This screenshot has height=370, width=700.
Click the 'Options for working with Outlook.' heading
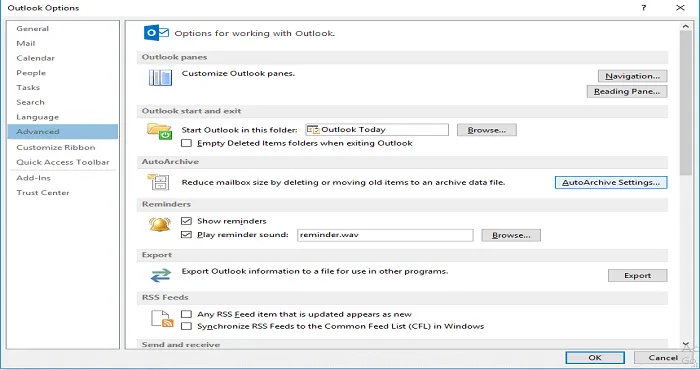(254, 33)
